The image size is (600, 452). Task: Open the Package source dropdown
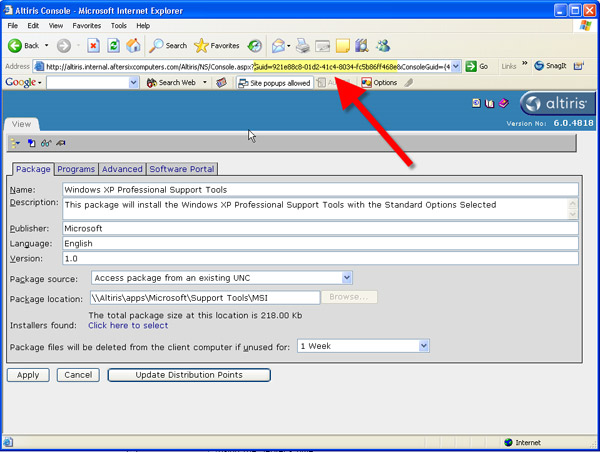(x=222, y=278)
